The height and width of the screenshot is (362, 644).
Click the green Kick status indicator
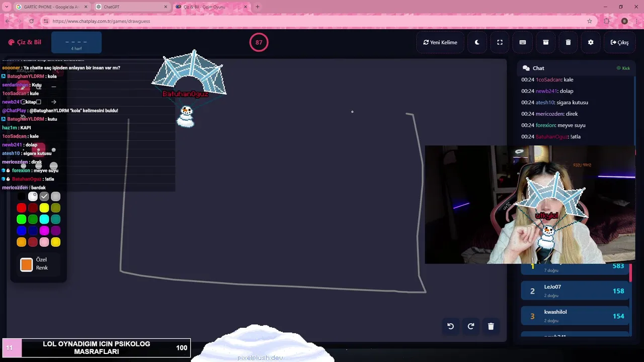pos(623,68)
